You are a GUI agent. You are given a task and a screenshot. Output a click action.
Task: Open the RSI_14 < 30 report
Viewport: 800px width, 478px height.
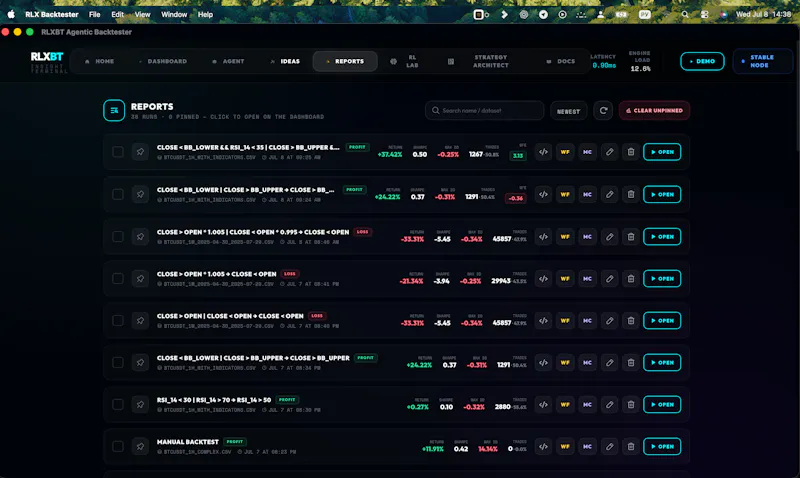pos(662,405)
